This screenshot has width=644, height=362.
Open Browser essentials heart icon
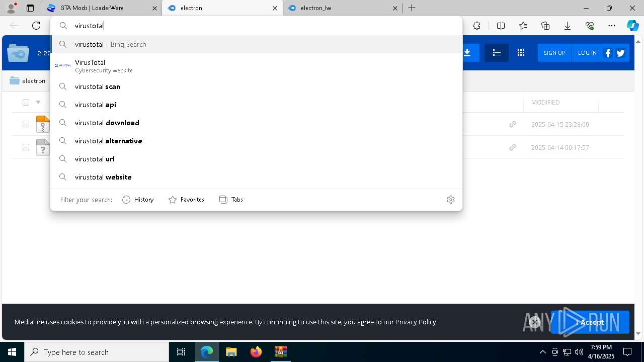click(x=590, y=26)
